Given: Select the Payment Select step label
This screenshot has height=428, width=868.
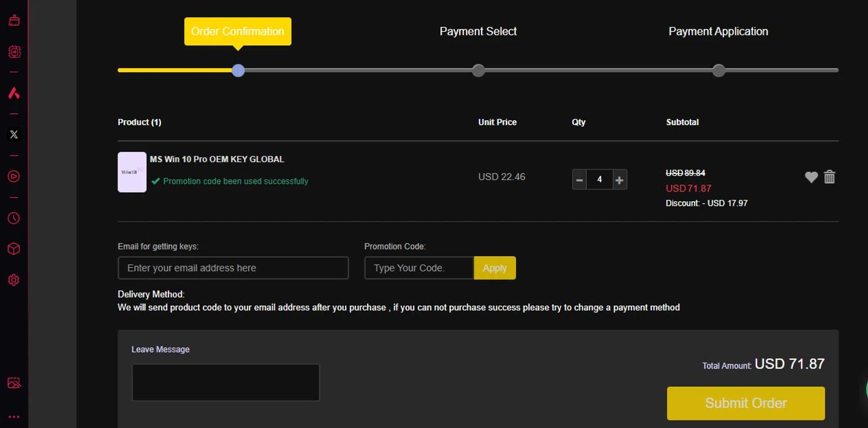Looking at the screenshot, I should coord(478,32).
